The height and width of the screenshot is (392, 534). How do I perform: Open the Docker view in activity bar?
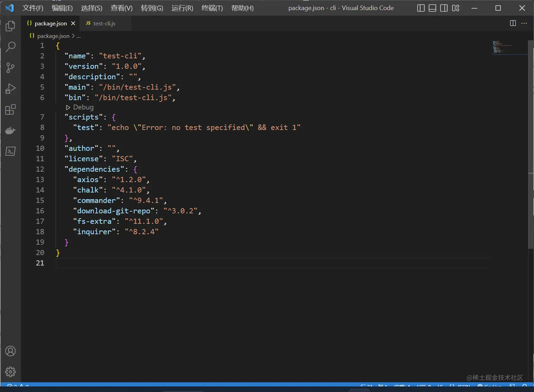pyautogui.click(x=11, y=130)
